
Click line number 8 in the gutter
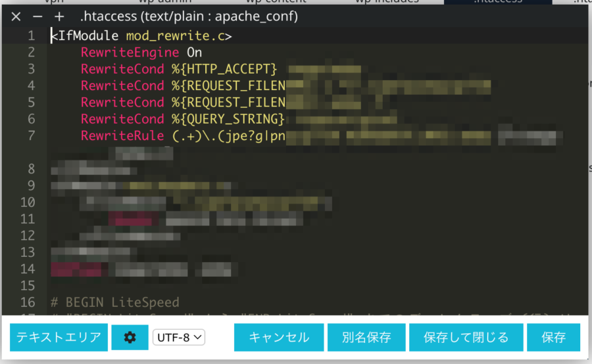32,169
